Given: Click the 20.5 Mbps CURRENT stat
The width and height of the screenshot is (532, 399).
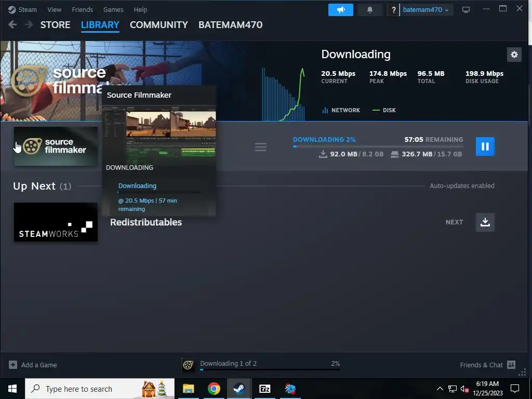Looking at the screenshot, I should (x=338, y=77).
